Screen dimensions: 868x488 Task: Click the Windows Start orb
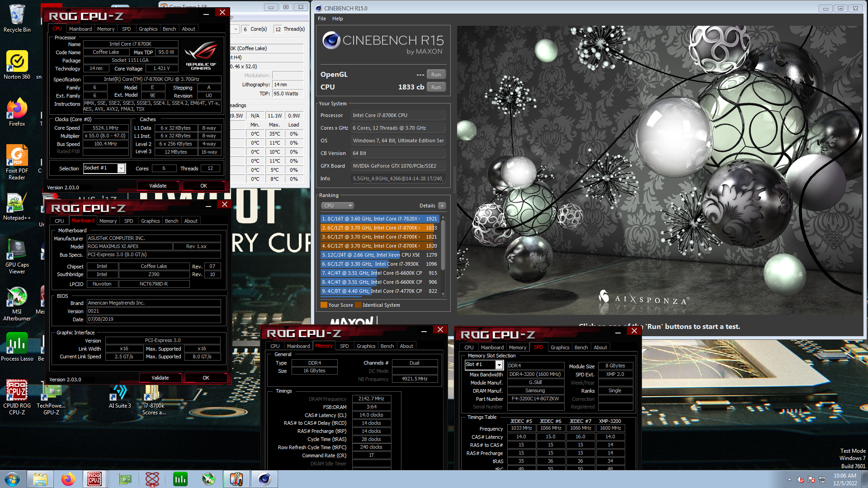12,479
